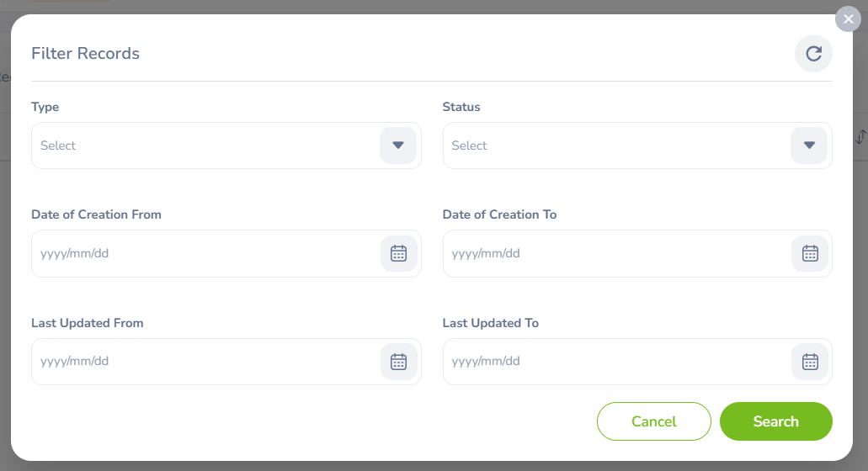
Task: Open calendar for Date of Creation To
Action: coord(810,253)
